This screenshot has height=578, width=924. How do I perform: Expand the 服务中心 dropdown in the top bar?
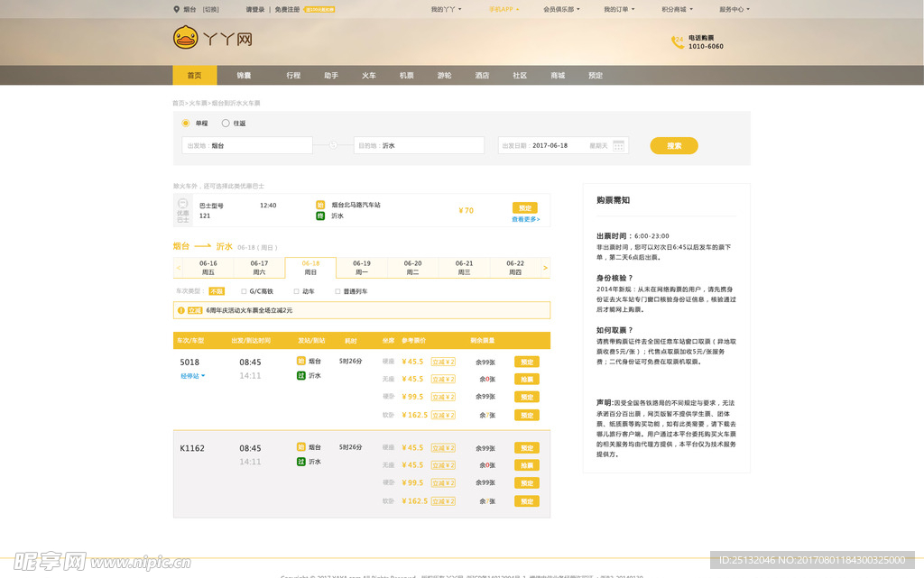pyautogui.click(x=734, y=9)
